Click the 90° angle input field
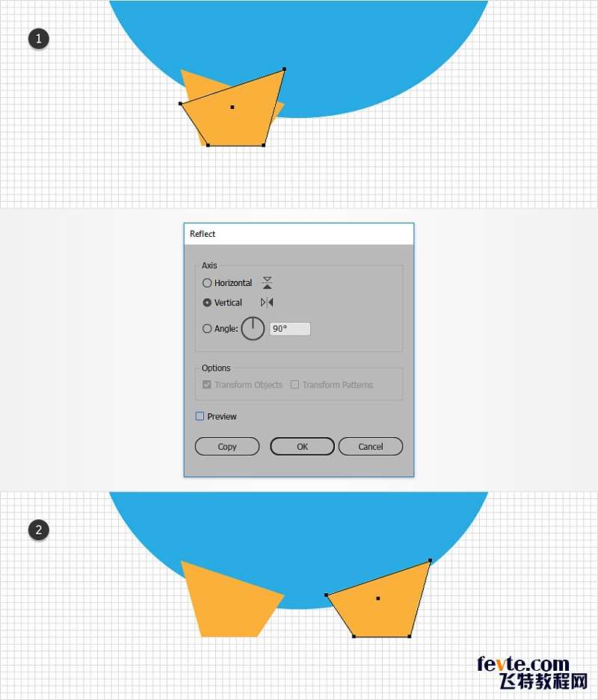Image resolution: width=598 pixels, height=700 pixels. click(290, 329)
